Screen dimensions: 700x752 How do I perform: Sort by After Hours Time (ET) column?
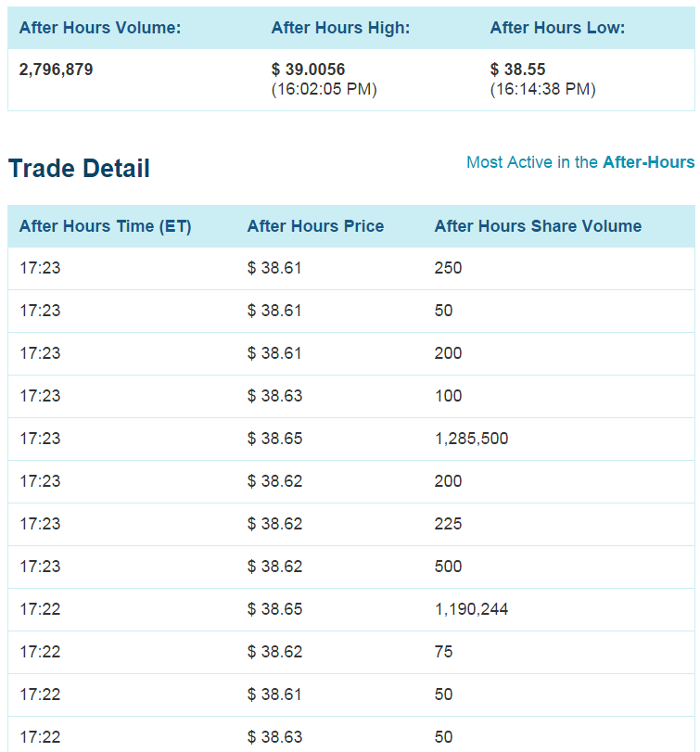[x=105, y=226]
